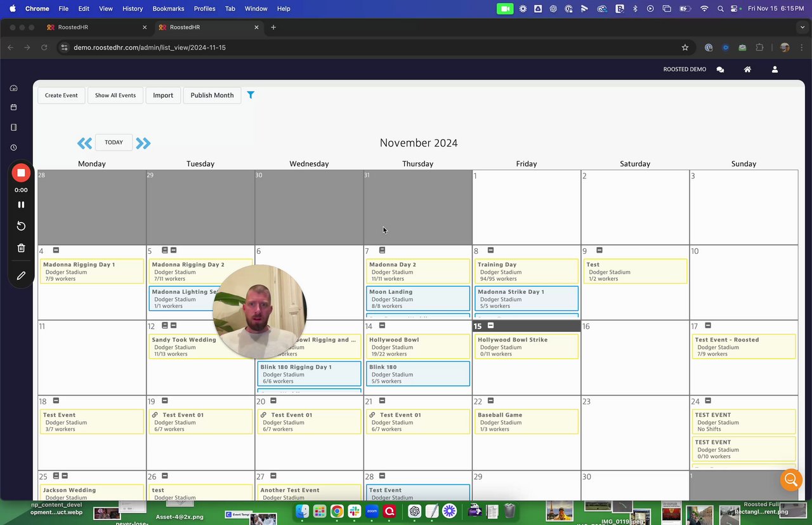Bookmark this page with the star icon
This screenshot has width=812, height=525.
pyautogui.click(x=685, y=48)
